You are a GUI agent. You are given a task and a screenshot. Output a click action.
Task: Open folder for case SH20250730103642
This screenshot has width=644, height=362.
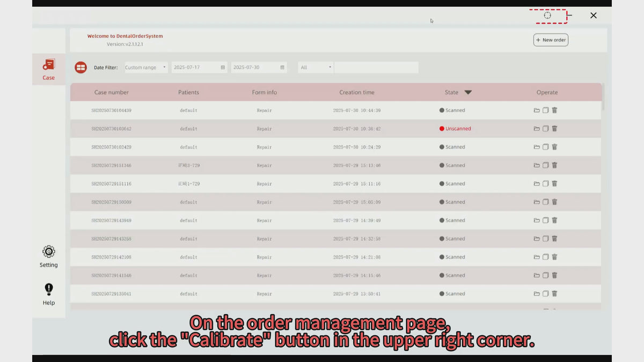[537, 129]
